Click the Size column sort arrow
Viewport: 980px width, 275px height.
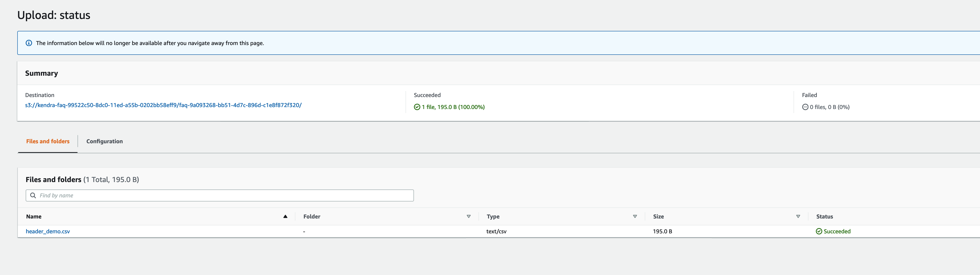tap(798, 217)
